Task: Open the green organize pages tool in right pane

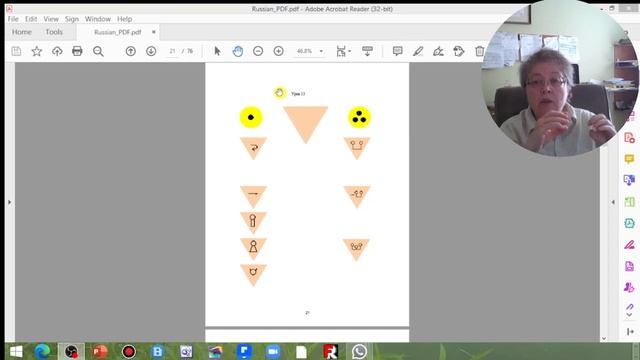Action: (x=629, y=202)
